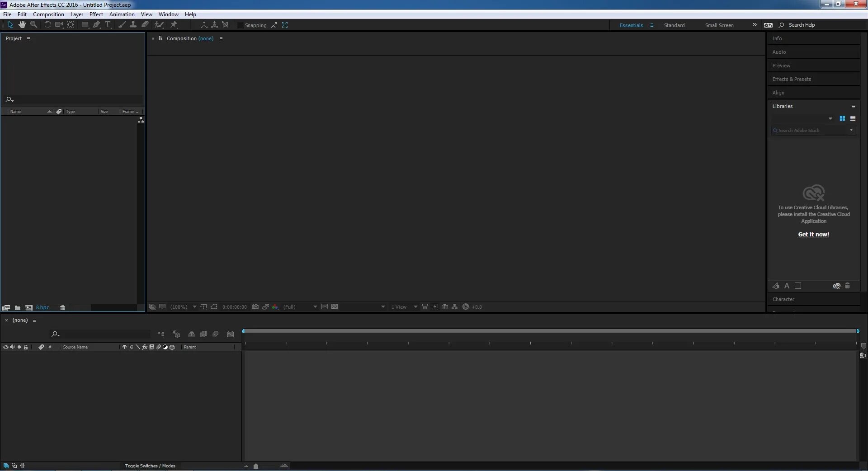Delete selected project items with trash icon
The width and height of the screenshot is (868, 471).
click(63, 307)
